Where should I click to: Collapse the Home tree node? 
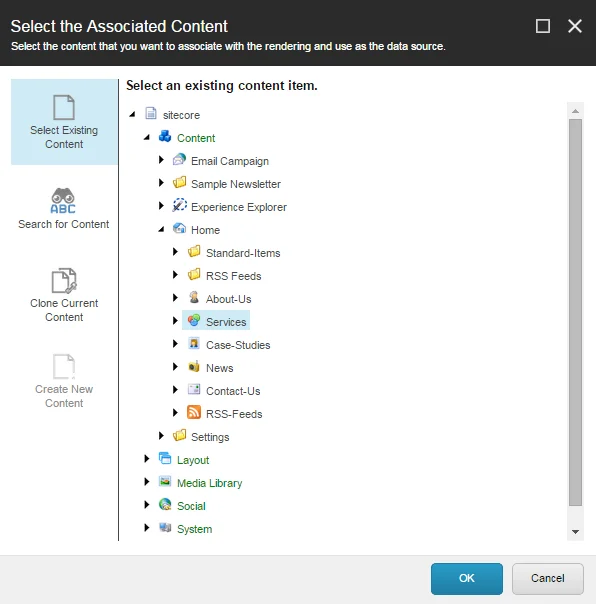(x=161, y=230)
